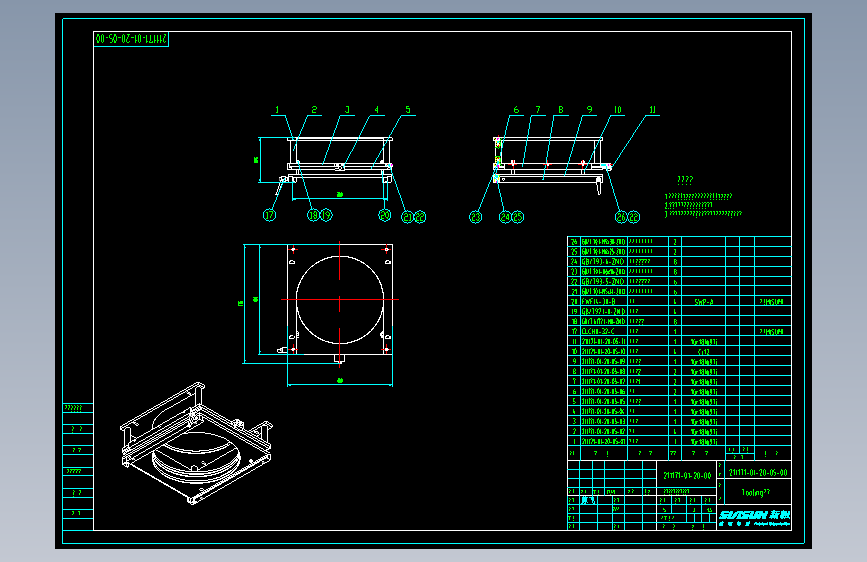Click item number 11 in the BOM table
867x562 pixels.
click(574, 341)
